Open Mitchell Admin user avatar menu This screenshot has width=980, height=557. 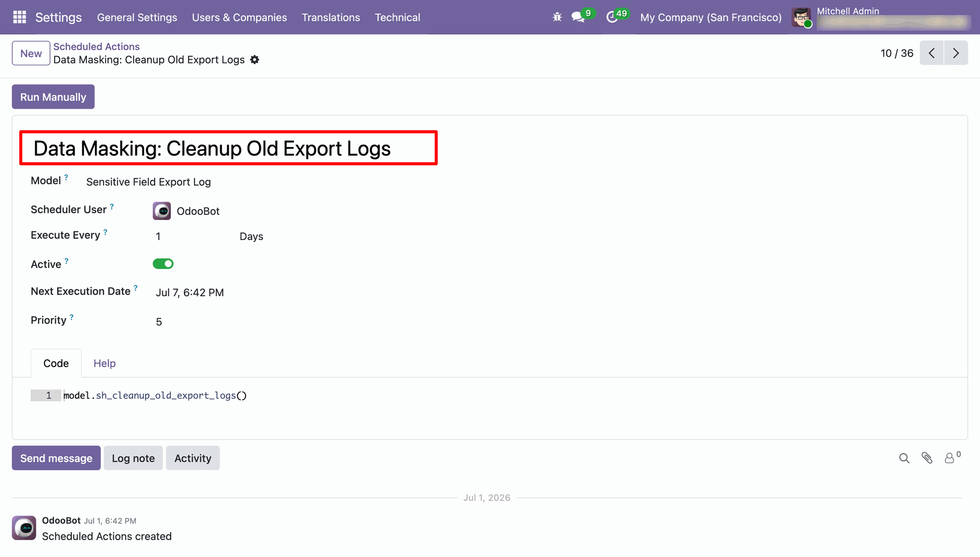pos(801,17)
